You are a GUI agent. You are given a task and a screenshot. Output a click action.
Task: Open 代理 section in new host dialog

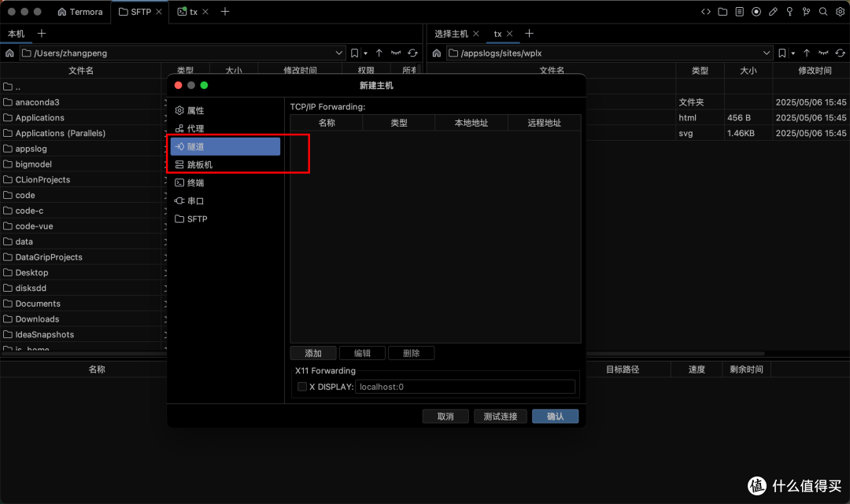click(226, 128)
